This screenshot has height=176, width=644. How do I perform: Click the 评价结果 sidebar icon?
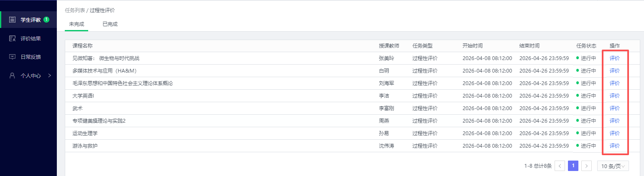[x=13, y=38]
